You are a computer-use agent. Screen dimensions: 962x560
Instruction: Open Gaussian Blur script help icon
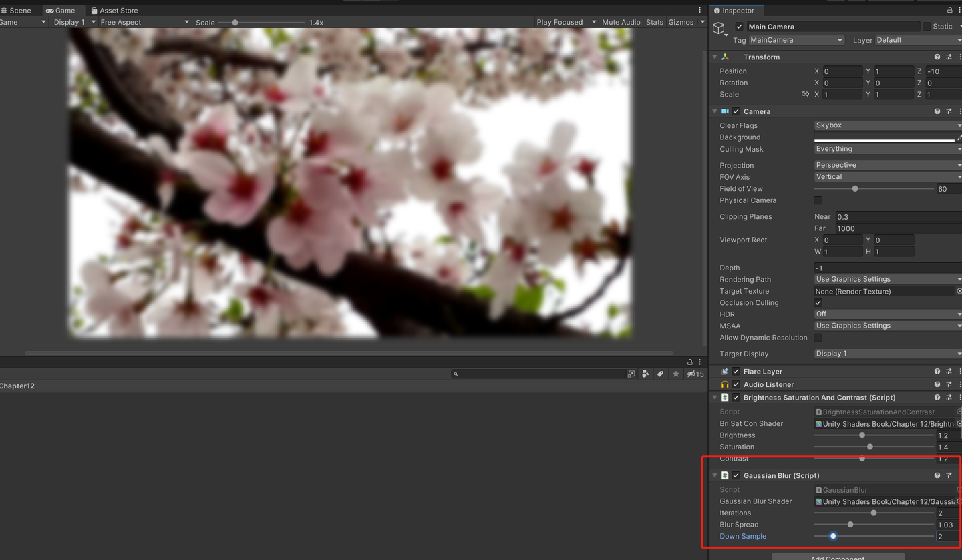(x=937, y=475)
